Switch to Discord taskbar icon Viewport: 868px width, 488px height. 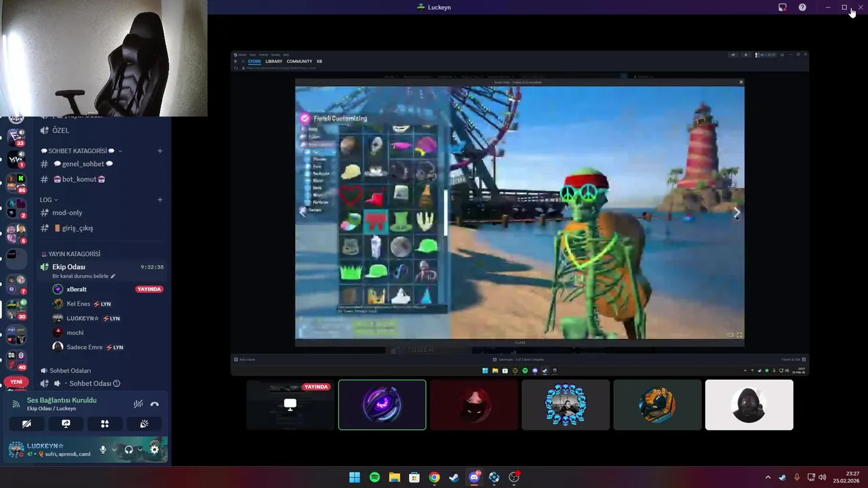point(474,477)
